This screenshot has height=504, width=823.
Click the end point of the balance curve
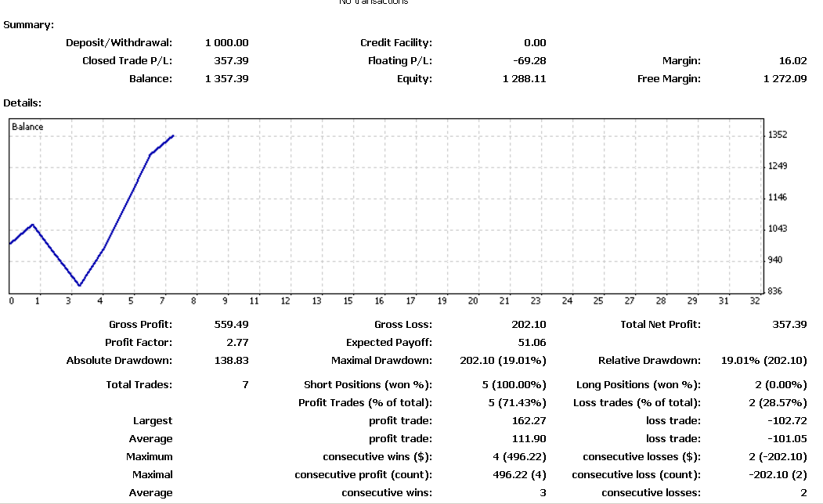pos(173,136)
